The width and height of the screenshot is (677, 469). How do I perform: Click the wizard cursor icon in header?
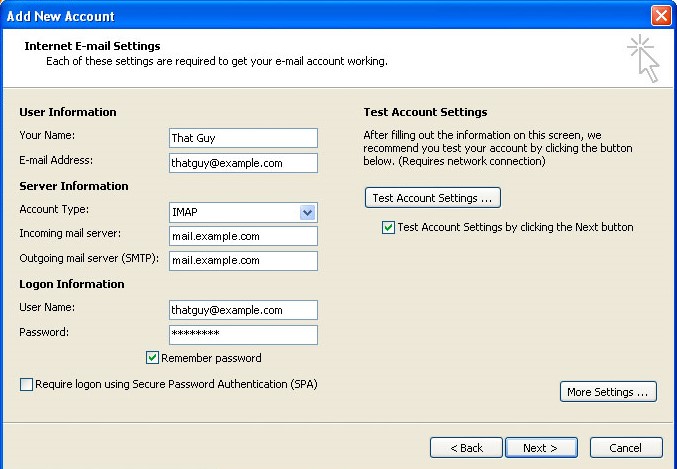pyautogui.click(x=643, y=58)
